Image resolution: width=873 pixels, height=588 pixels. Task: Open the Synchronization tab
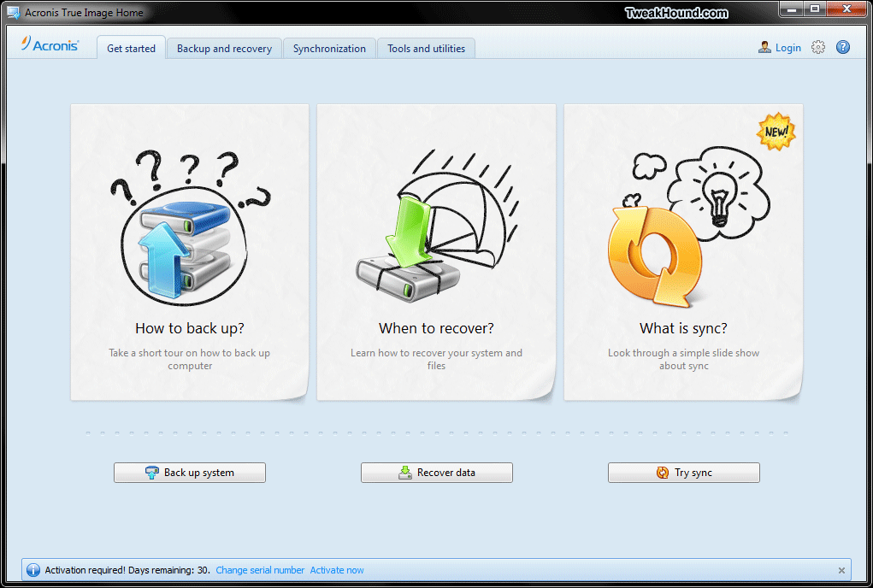click(329, 49)
